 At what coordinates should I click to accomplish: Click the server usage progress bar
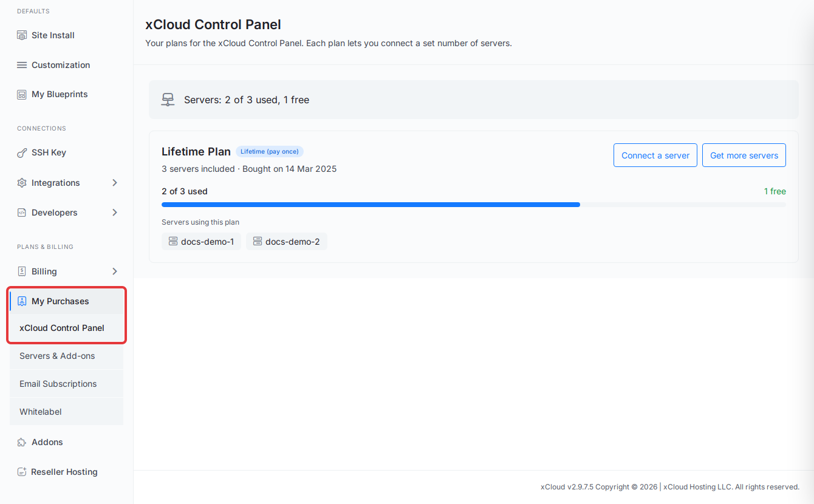474,205
